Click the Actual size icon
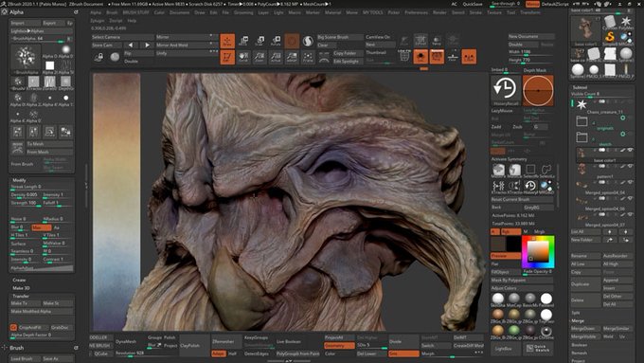The image size is (644, 363). pos(276,57)
